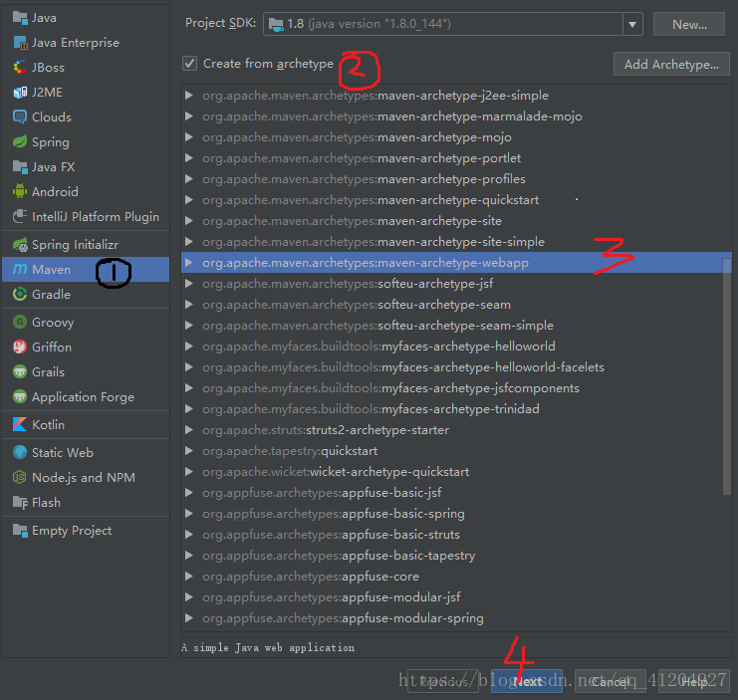Viewport: 738px width, 700px height.
Task: Click the Spring Initializr icon
Action: [20, 245]
